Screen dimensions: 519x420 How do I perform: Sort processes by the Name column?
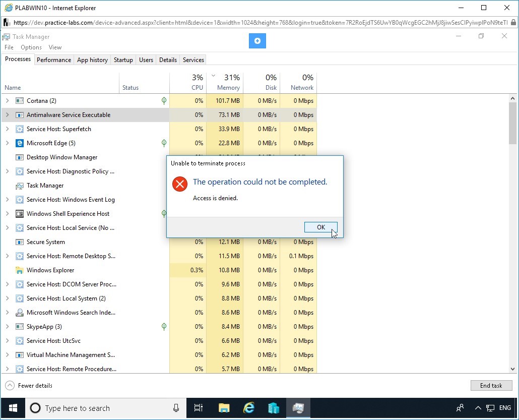coord(60,83)
